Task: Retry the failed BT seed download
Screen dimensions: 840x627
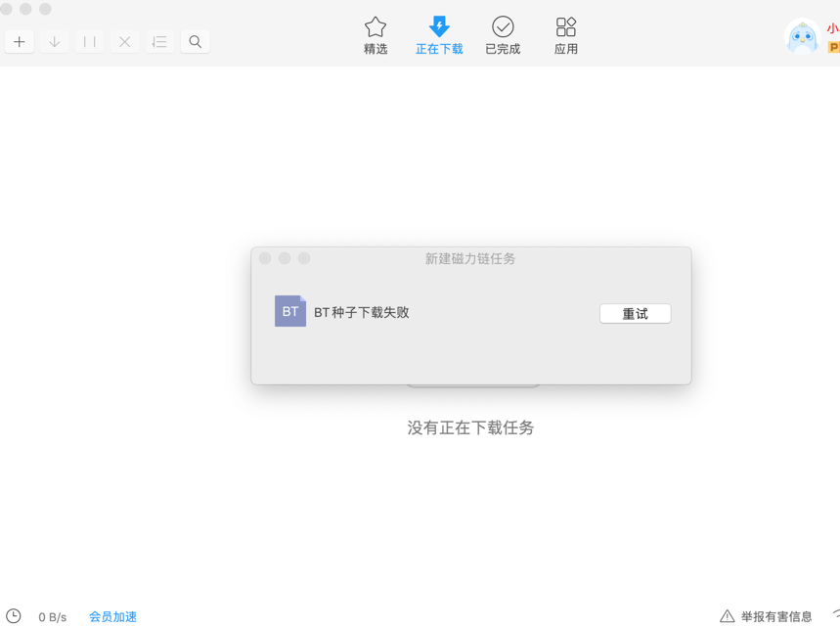Action: point(635,313)
